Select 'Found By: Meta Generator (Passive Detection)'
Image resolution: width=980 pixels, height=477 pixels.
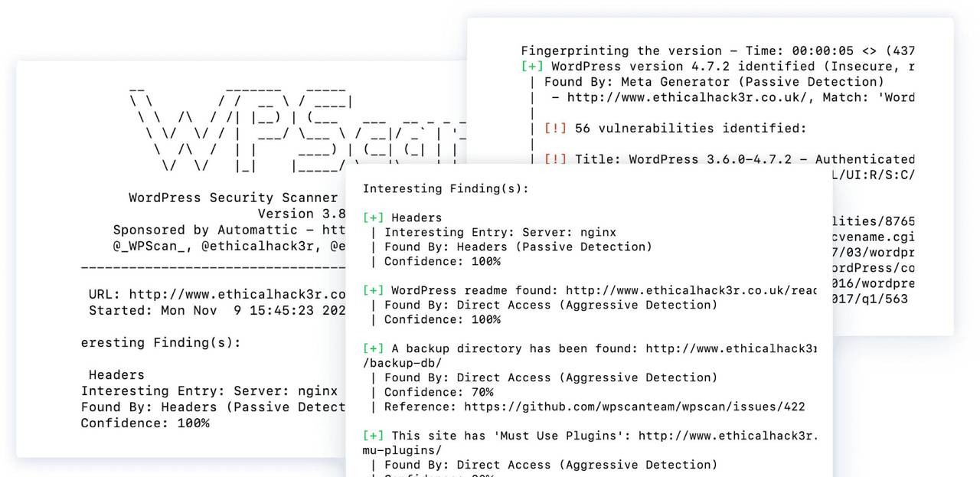coord(714,81)
